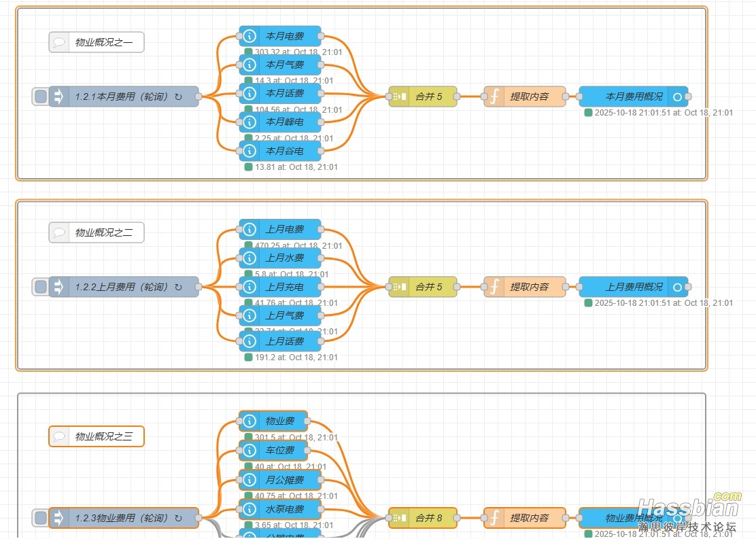This screenshot has width=756, height=539.
Task: Click the function icon feeding 本月费用概况
Action: [x=494, y=97]
